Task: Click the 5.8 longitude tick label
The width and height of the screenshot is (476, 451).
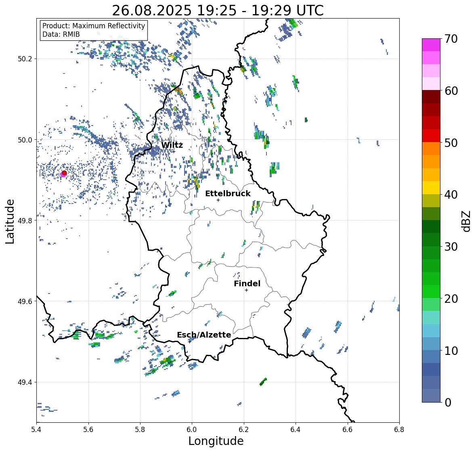Action: [x=140, y=429]
